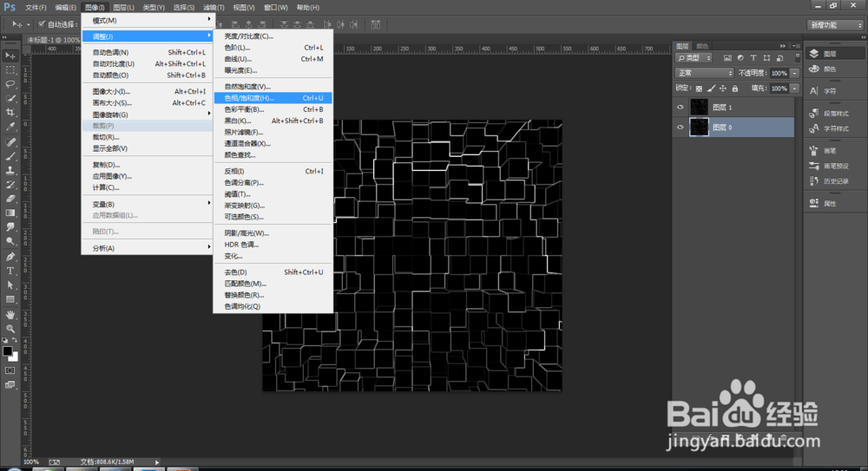Choose 反相(I) invert command
The width and height of the screenshot is (868, 471).
pyautogui.click(x=273, y=171)
